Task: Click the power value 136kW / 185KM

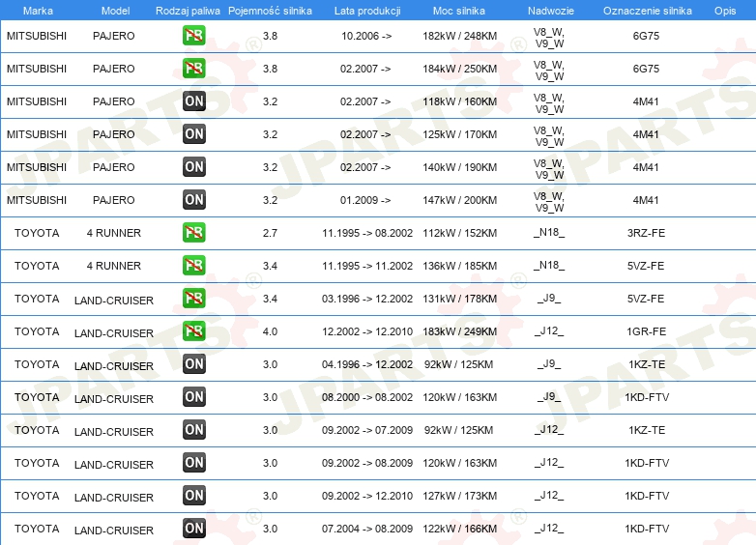Action: (459, 266)
